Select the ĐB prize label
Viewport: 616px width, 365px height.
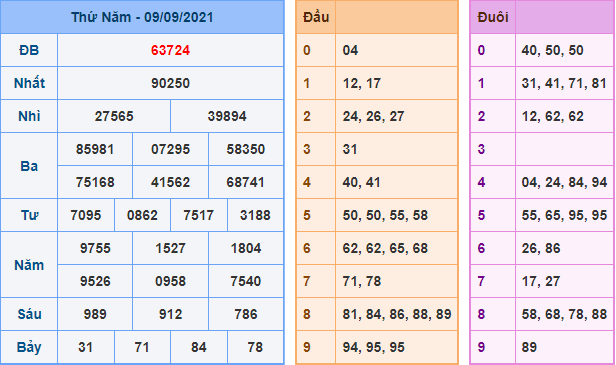(x=29, y=50)
